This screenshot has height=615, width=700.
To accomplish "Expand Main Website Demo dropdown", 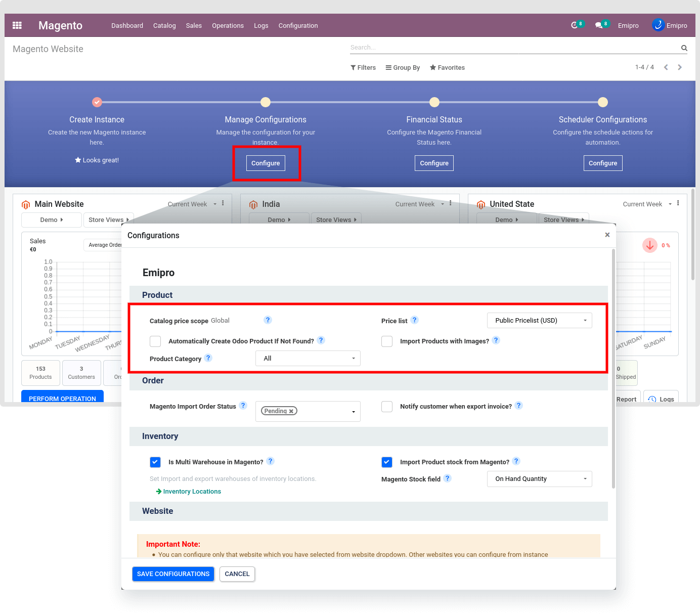I will (52, 220).
